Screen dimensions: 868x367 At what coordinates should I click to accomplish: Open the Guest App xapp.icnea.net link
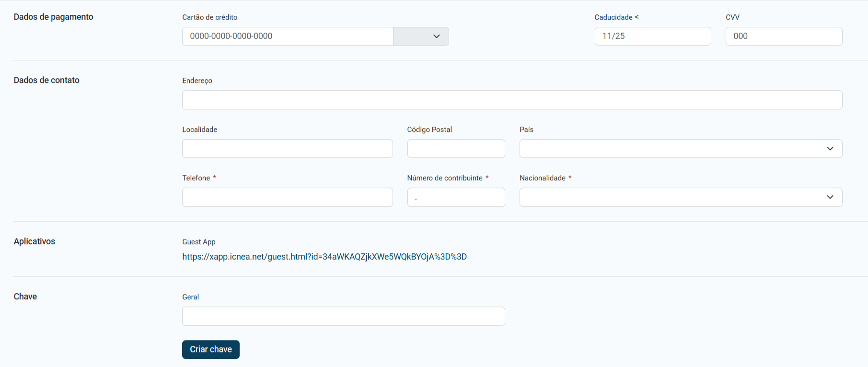(x=324, y=257)
